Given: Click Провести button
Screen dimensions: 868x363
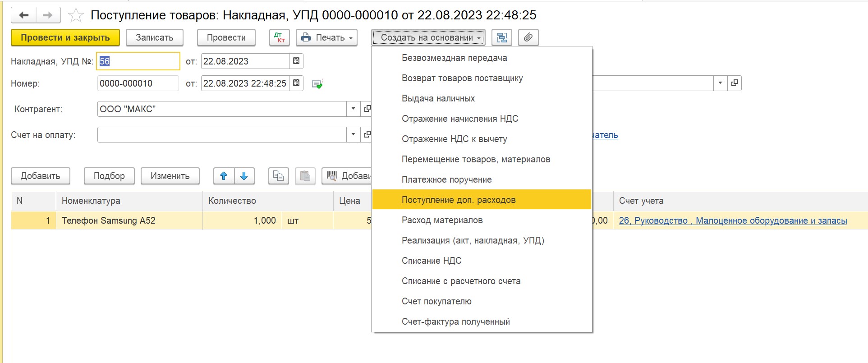Looking at the screenshot, I should [226, 37].
